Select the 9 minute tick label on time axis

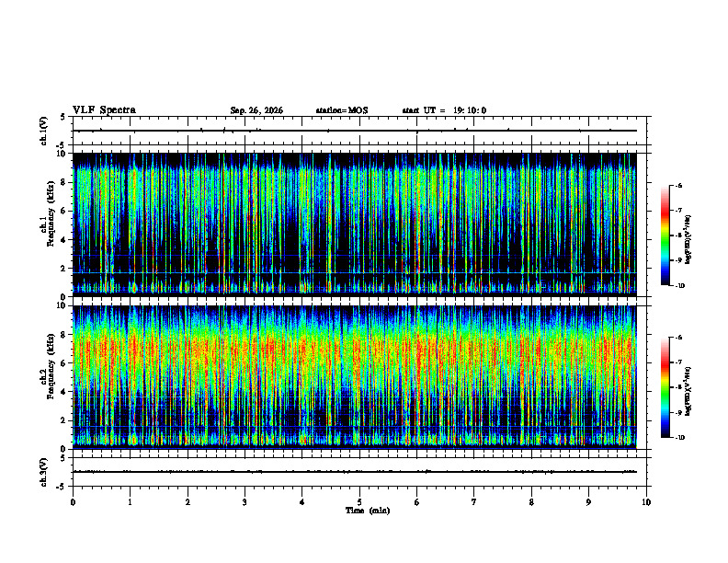(588, 502)
